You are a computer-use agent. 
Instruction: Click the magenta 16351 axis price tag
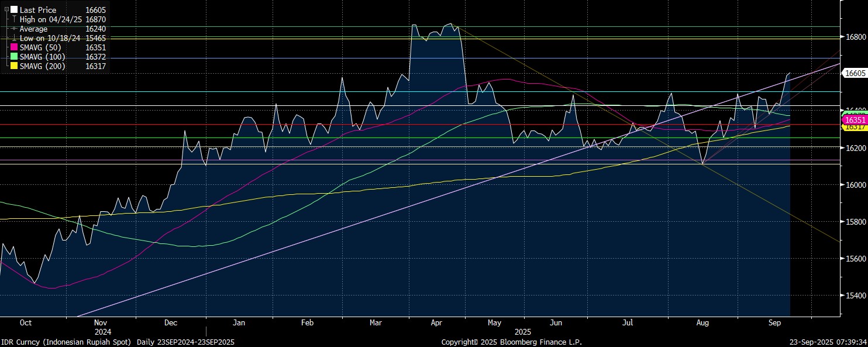click(x=853, y=119)
